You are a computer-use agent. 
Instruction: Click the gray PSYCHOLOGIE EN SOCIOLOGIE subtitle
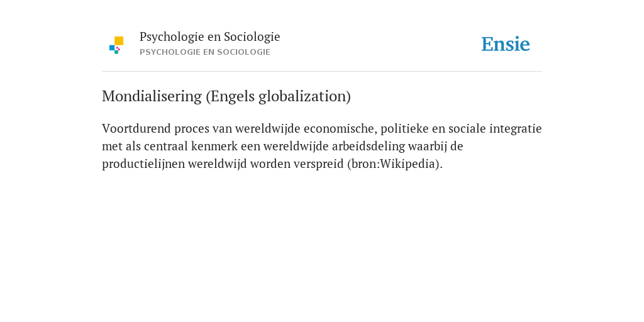(x=205, y=52)
